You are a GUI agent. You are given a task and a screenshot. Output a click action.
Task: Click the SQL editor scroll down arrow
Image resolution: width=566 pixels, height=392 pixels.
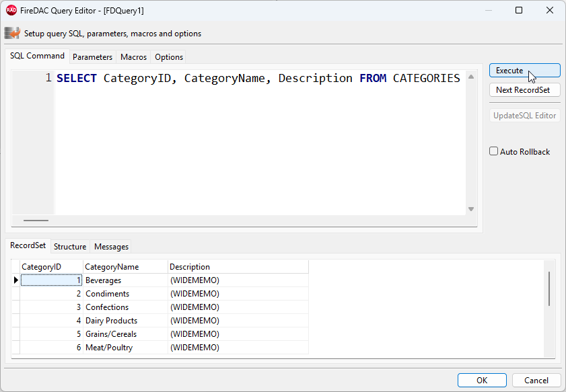pos(471,209)
